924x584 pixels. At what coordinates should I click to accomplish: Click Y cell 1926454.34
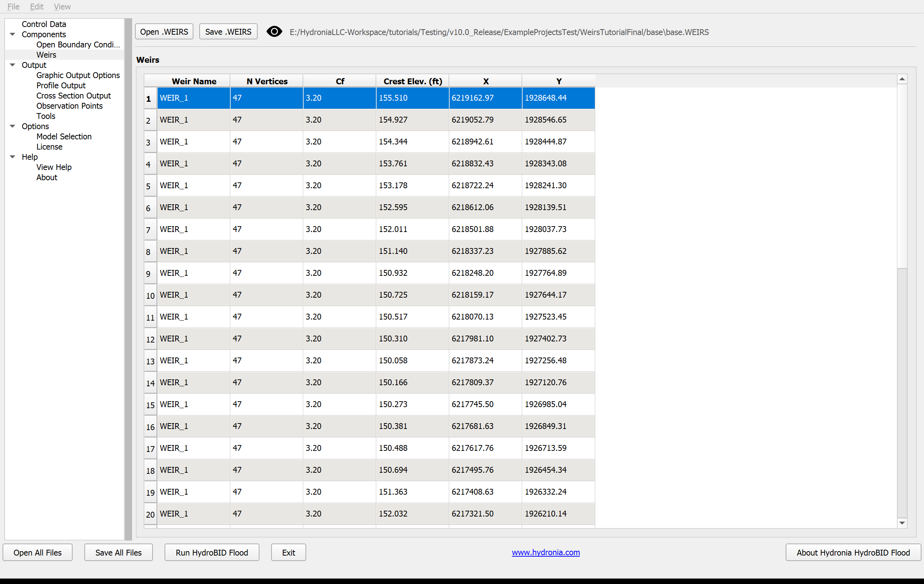pos(559,470)
